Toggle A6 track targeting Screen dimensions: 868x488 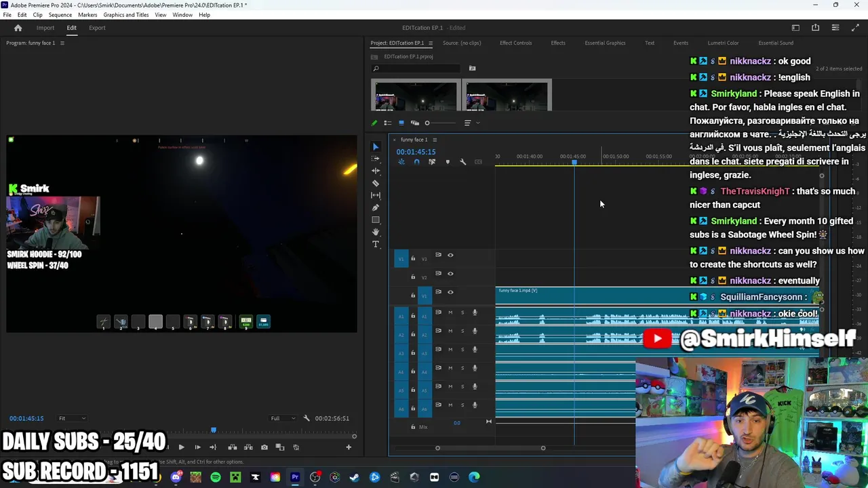click(x=425, y=409)
